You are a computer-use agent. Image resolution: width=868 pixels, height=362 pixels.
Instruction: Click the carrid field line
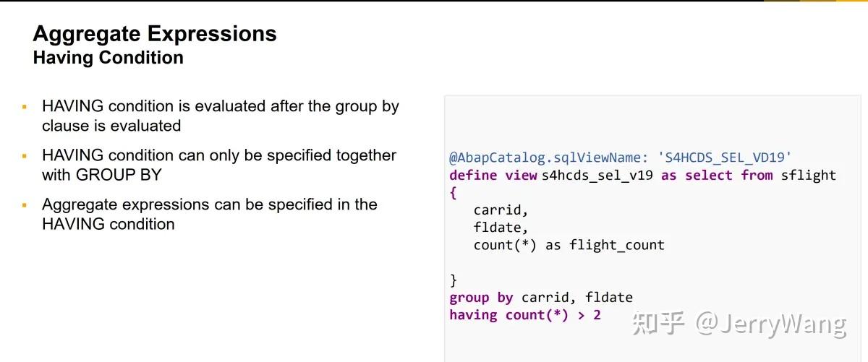pyautogui.click(x=501, y=210)
